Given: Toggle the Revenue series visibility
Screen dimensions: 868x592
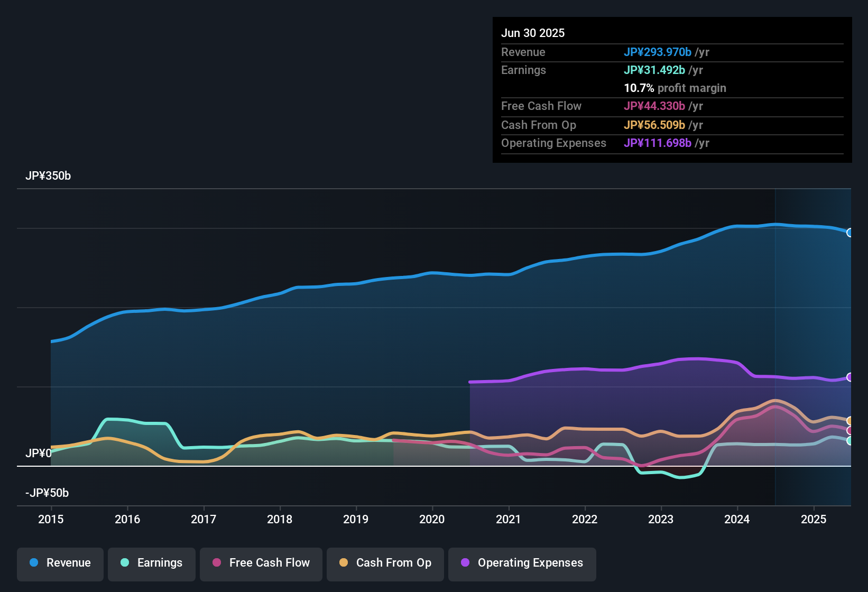Looking at the screenshot, I should (60, 563).
